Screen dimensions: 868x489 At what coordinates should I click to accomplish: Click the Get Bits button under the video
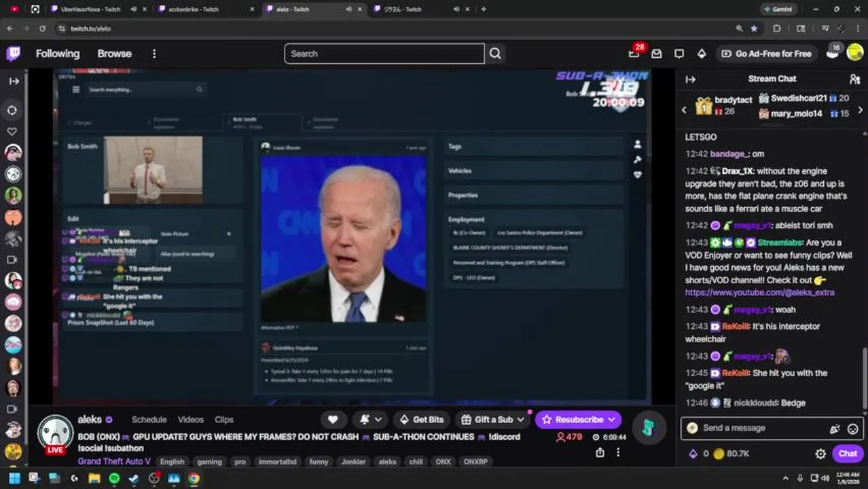pos(422,420)
